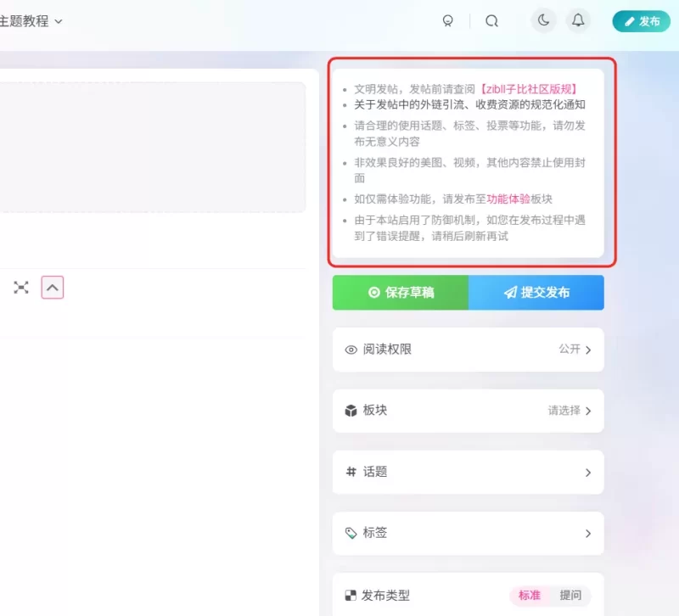Follow the 功能体验 link
Viewport: 679px width, 616px height.
[508, 199]
